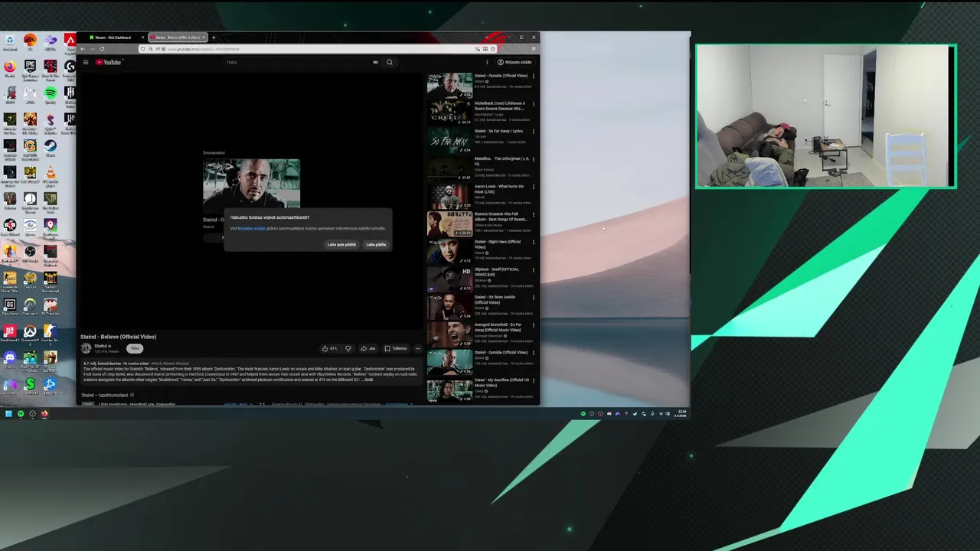Open Epic Games Launcher desktop shortcut
980x551 pixels.
coord(30,69)
